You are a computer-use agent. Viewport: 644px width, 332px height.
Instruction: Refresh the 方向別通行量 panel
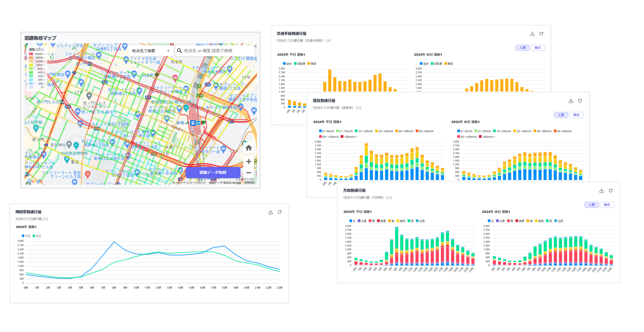pyautogui.click(x=611, y=190)
